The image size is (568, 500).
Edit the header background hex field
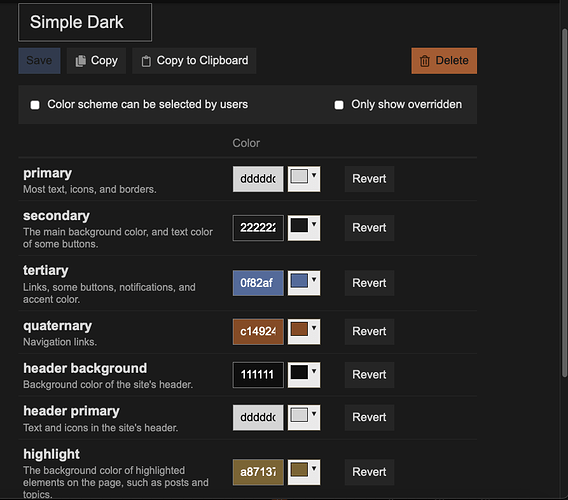click(258, 375)
